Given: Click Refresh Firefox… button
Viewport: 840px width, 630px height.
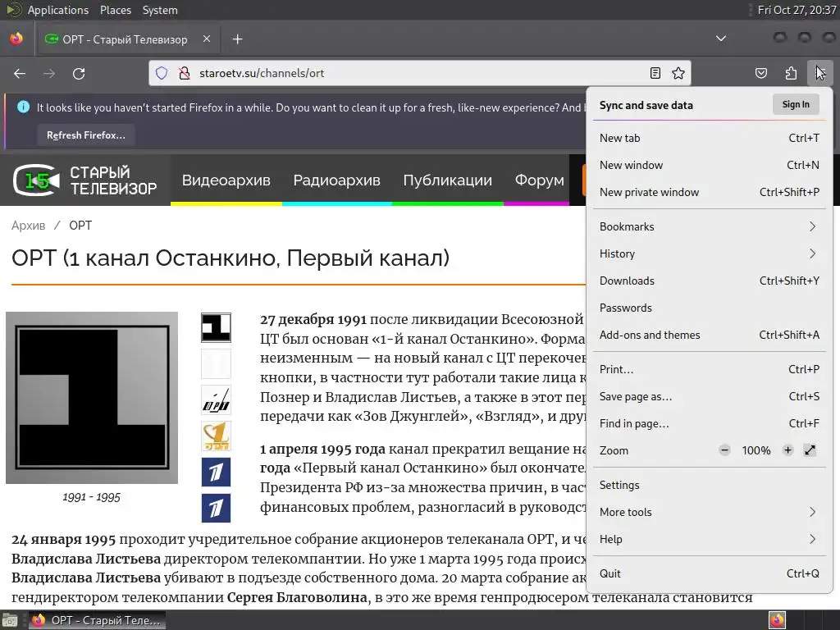Looking at the screenshot, I should 85,135.
